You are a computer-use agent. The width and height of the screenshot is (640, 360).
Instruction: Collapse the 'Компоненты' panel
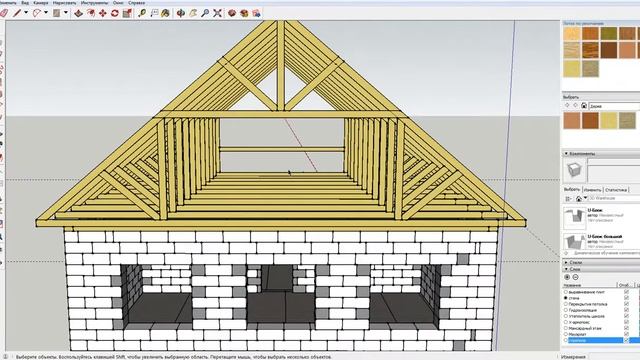click(566, 154)
